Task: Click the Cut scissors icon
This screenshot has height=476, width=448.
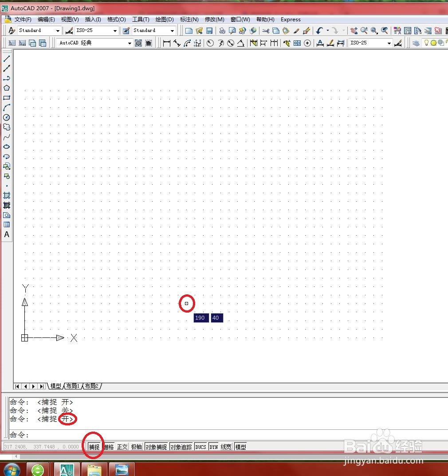Action: click(x=266, y=31)
